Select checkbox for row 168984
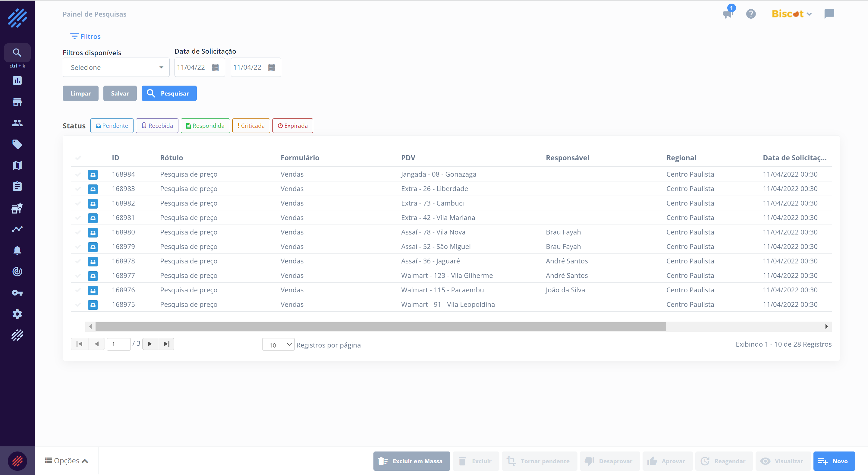 coord(78,174)
